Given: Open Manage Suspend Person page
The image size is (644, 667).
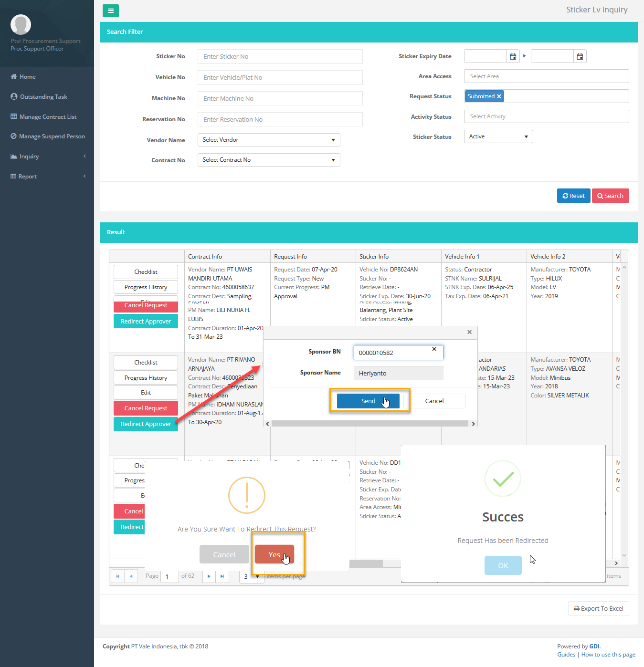Looking at the screenshot, I should click(x=52, y=136).
